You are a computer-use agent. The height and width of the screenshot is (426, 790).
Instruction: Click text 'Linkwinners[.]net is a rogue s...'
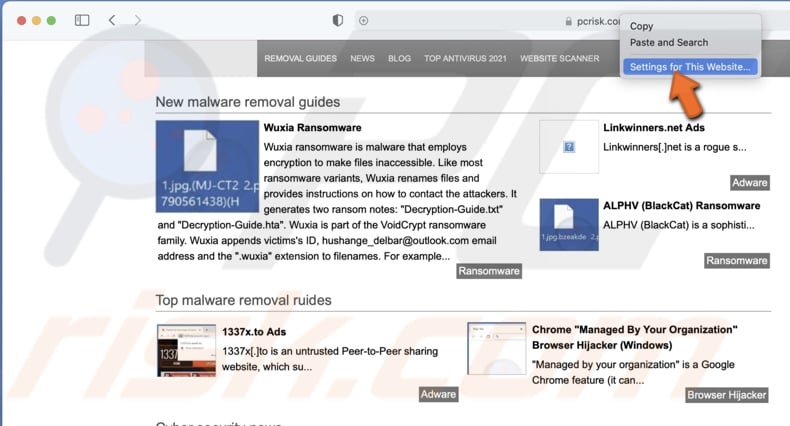click(675, 148)
